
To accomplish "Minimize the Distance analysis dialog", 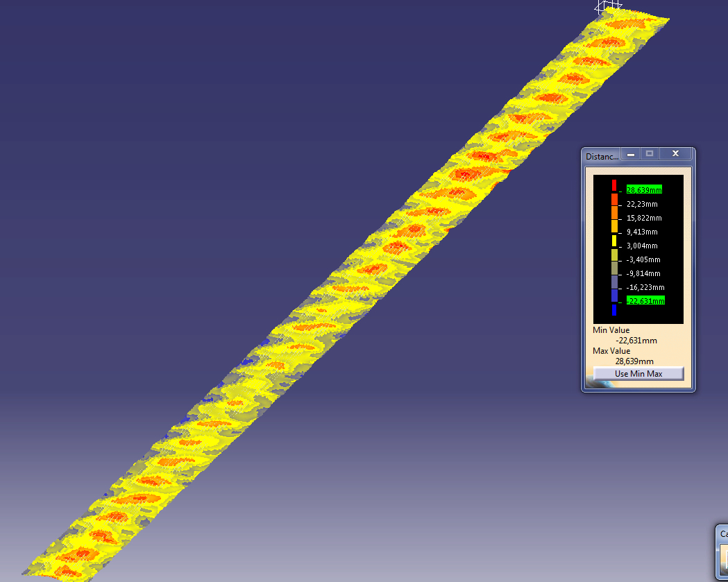I will click(x=630, y=154).
